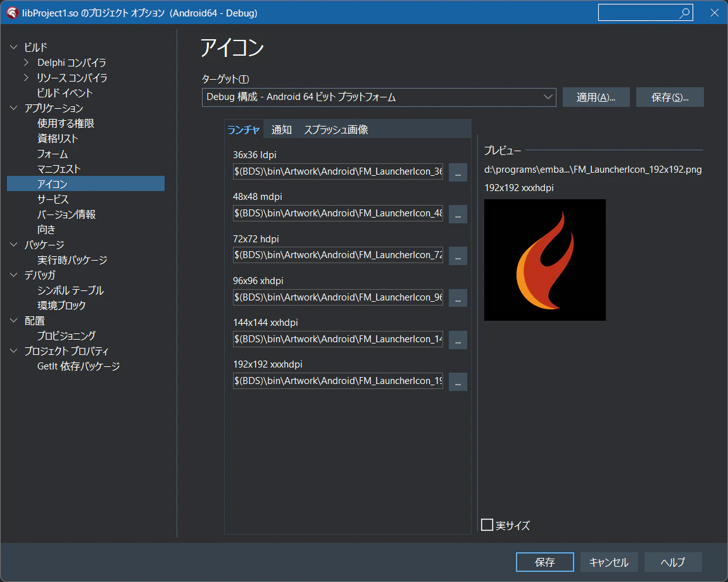Image resolution: width=728 pixels, height=582 pixels.
Task: Click the 192x192 xxxhdpi preview size label
Action: click(519, 187)
